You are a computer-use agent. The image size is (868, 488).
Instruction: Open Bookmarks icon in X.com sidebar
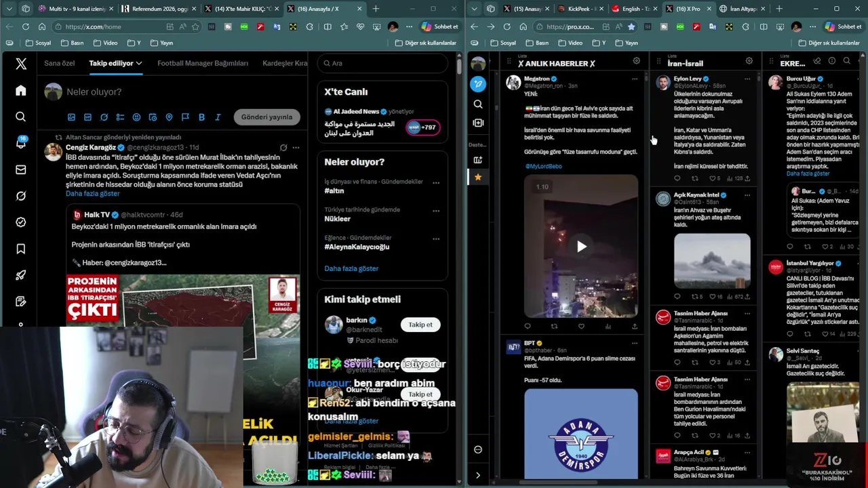[x=21, y=249]
